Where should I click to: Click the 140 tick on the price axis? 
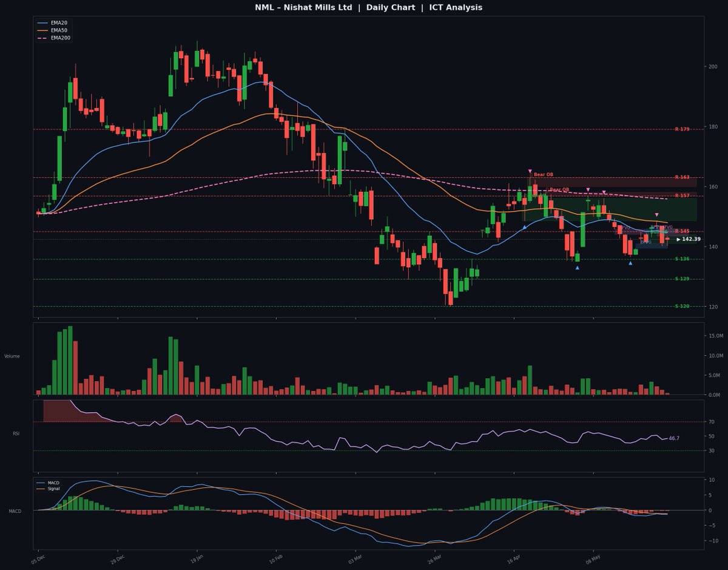coord(713,247)
